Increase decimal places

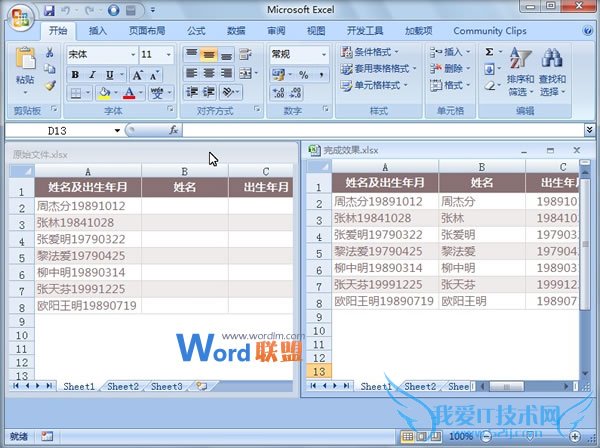[278, 92]
